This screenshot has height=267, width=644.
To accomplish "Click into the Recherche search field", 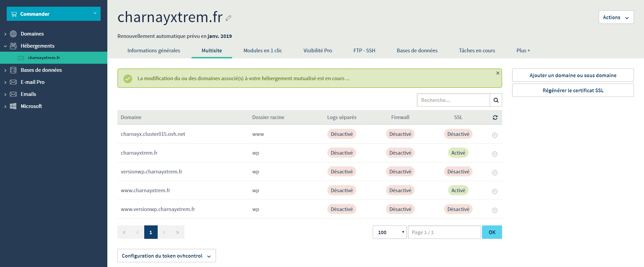I will (453, 100).
